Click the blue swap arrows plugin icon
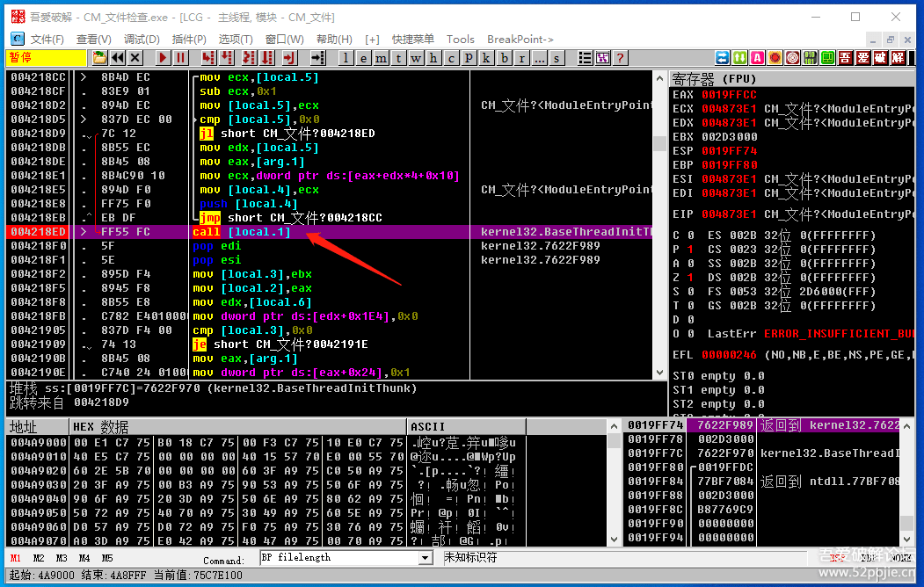 [x=723, y=58]
